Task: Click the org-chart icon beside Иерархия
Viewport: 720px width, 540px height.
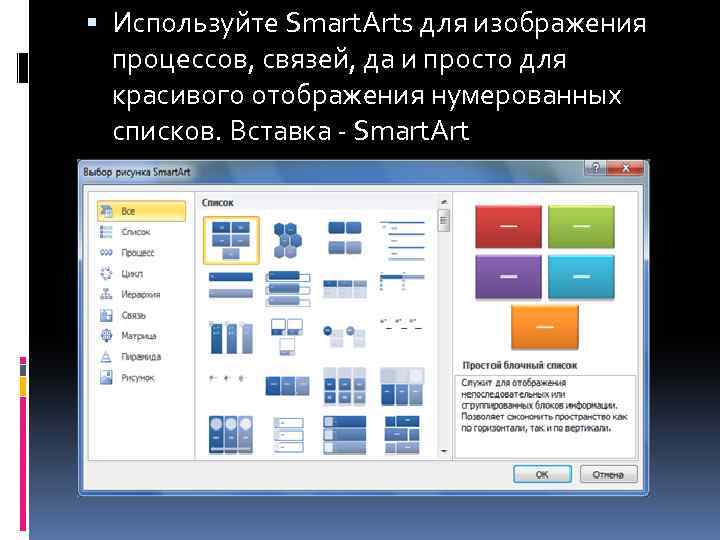Action: [106, 295]
